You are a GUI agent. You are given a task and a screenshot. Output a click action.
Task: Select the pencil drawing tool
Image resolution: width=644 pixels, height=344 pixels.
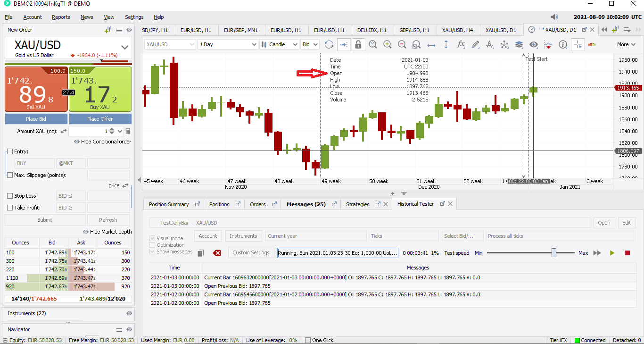coord(475,44)
